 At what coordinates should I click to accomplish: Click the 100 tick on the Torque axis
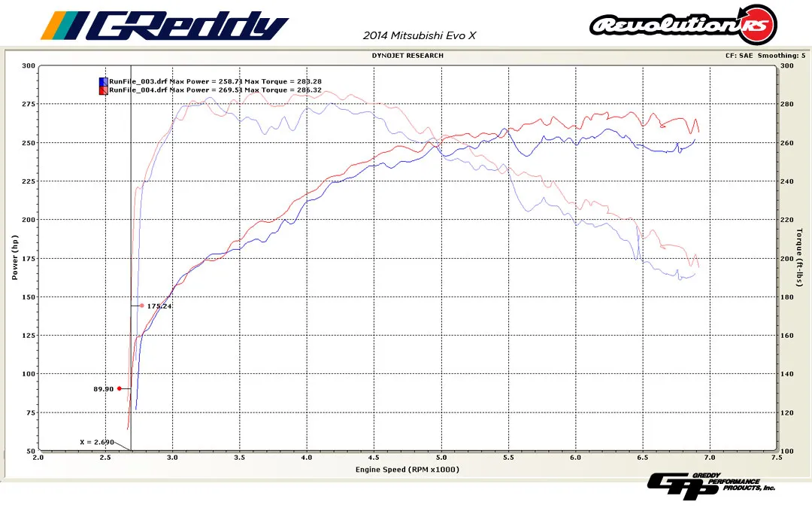(x=787, y=451)
